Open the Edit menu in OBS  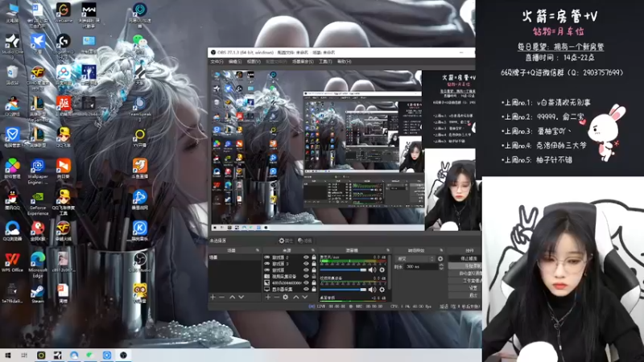click(235, 62)
